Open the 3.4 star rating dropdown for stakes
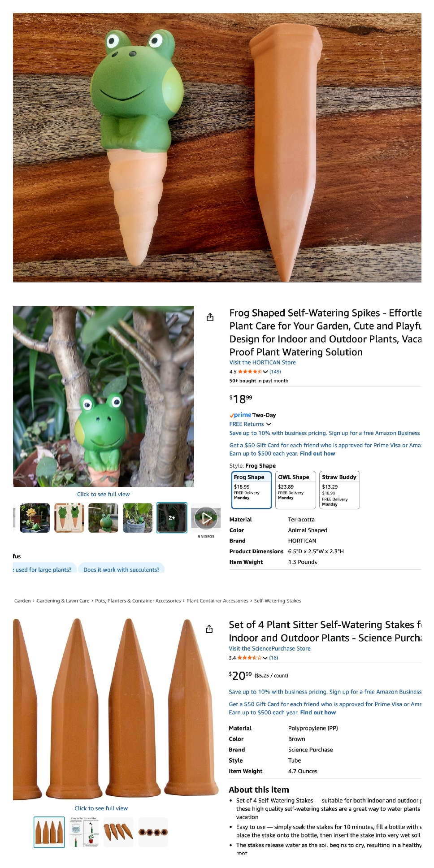Screen dimensions: 434x868 click(252, 658)
